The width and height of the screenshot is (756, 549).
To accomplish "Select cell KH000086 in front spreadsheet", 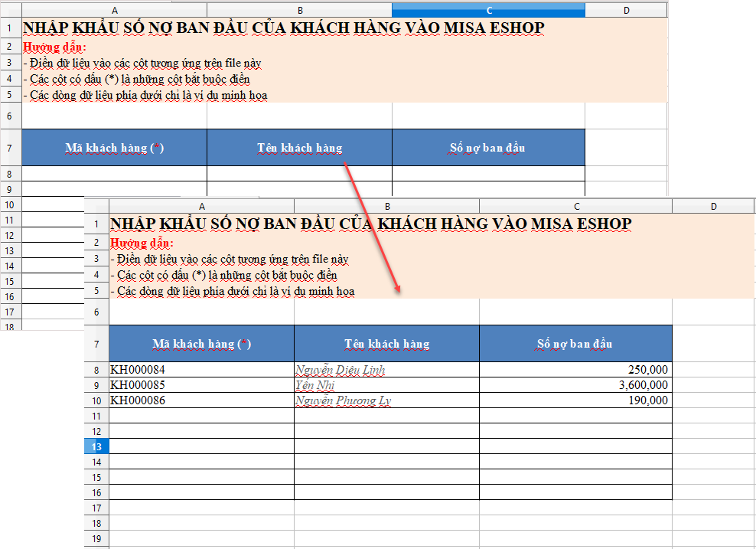I will [x=201, y=400].
